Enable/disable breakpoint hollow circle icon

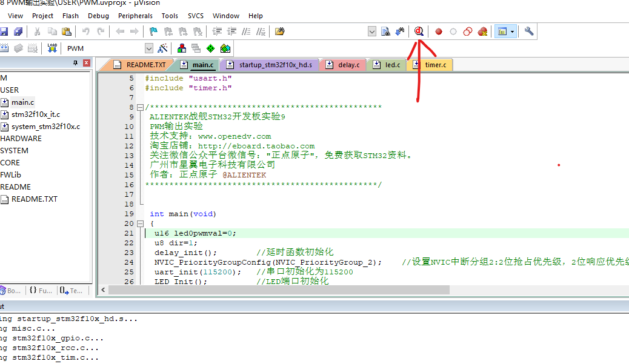tap(453, 31)
